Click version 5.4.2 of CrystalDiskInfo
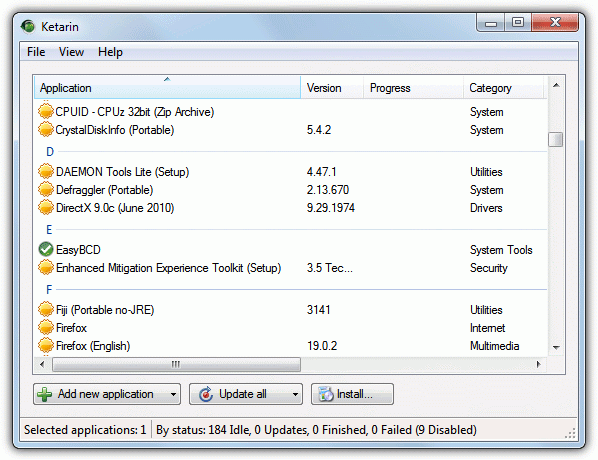This screenshot has width=598, height=460. pos(319,130)
